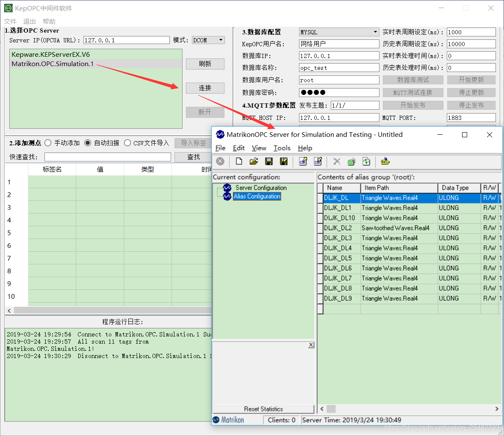Open the 文件 menu in KepOPC

pyautogui.click(x=10, y=22)
